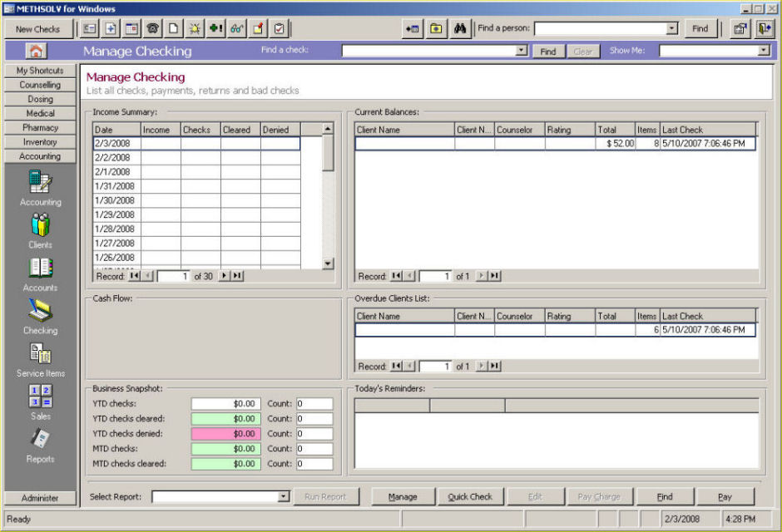The image size is (782, 532).
Task: Click the Rating column header in Current Balances
Action: (570, 130)
